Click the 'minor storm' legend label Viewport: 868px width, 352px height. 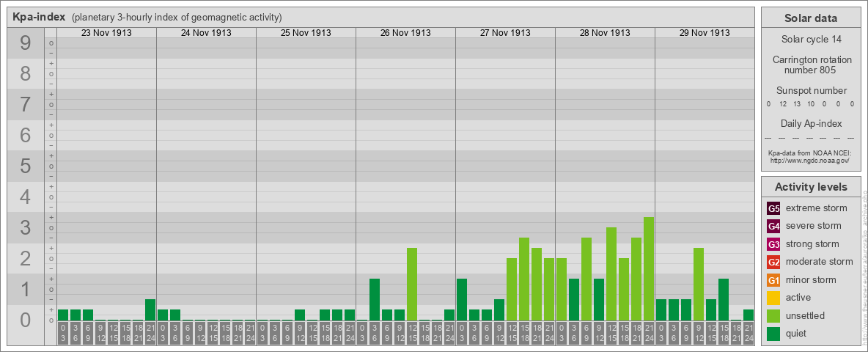(x=811, y=279)
